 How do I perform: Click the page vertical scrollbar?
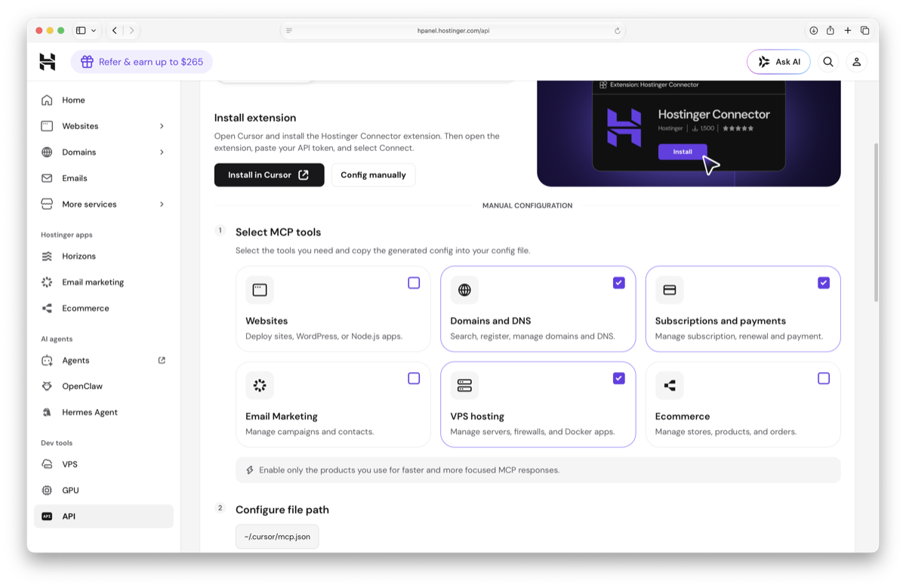(876, 223)
